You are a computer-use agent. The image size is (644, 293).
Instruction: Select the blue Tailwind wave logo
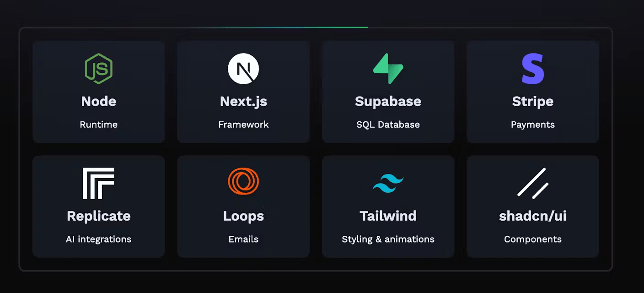[388, 183]
